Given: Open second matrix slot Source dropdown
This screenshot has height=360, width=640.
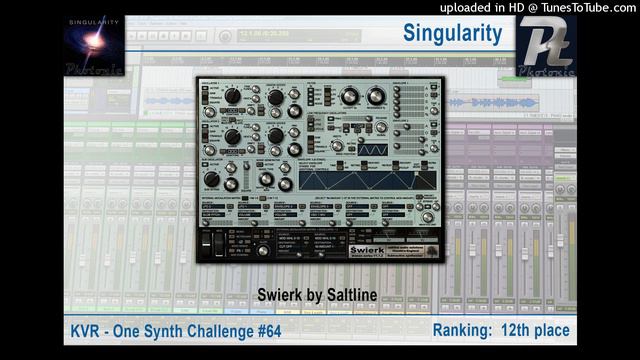Looking at the screenshot, I should coord(249,207).
